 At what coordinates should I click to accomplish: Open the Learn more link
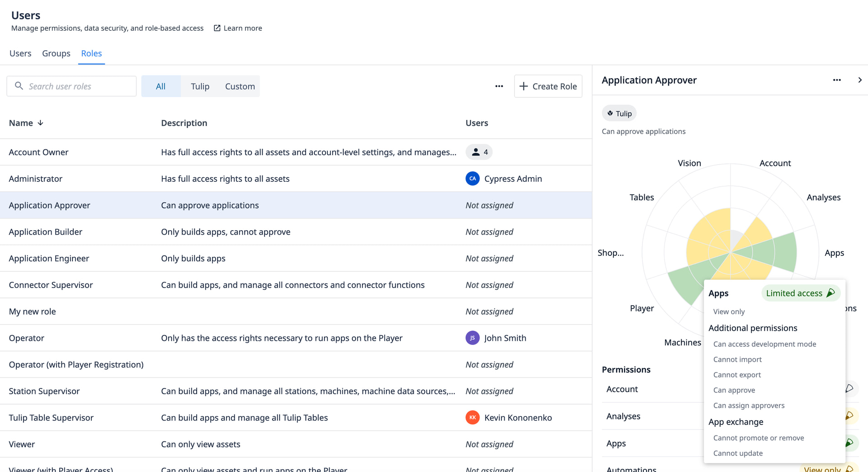pyautogui.click(x=243, y=28)
